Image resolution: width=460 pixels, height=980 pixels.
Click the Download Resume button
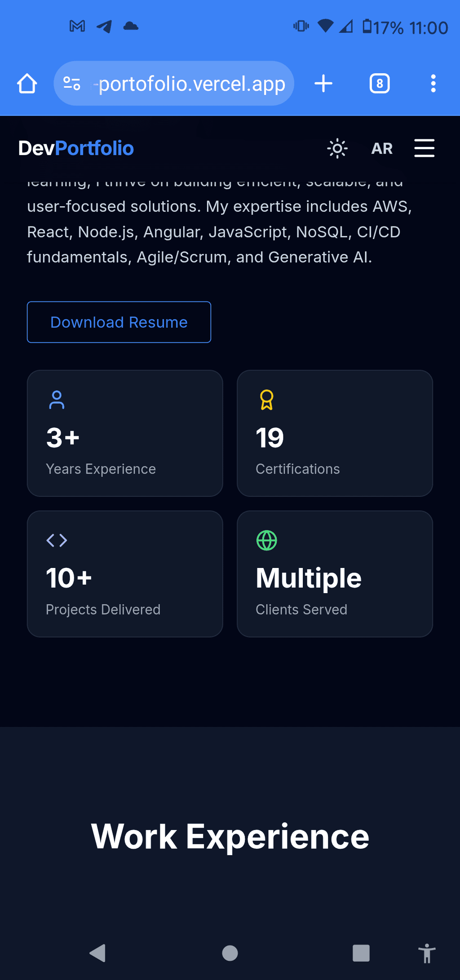(119, 322)
